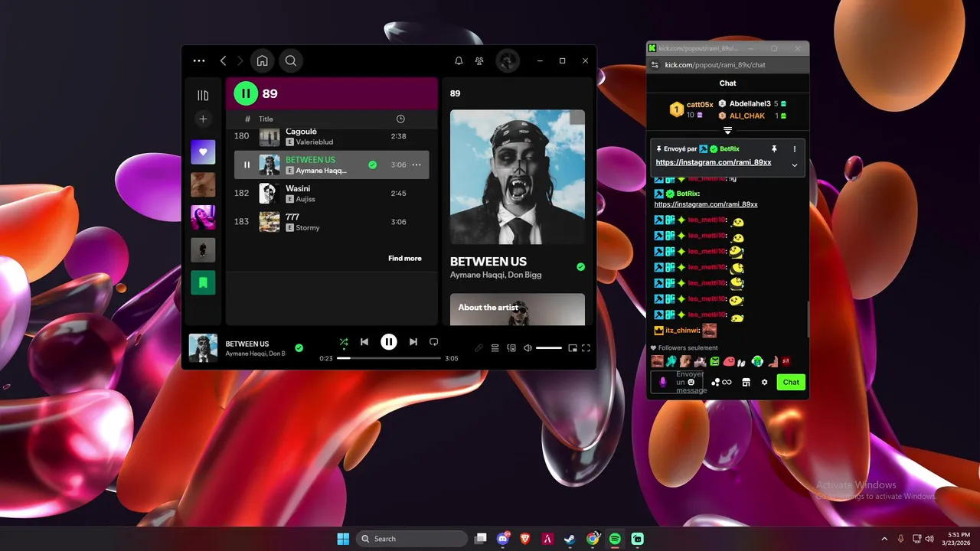Screen dimensions: 980x551
Task: Mute Spotify using speaker icon
Action: (528, 348)
